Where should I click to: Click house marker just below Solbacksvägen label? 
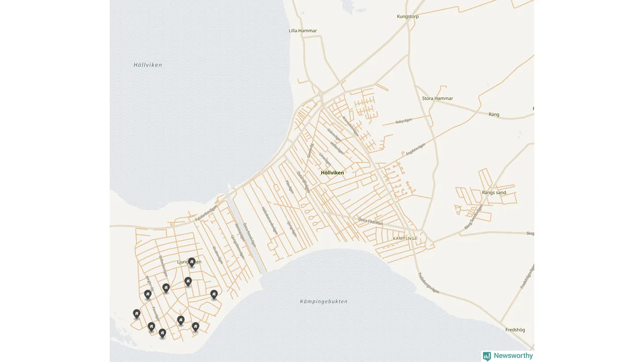coord(166,288)
